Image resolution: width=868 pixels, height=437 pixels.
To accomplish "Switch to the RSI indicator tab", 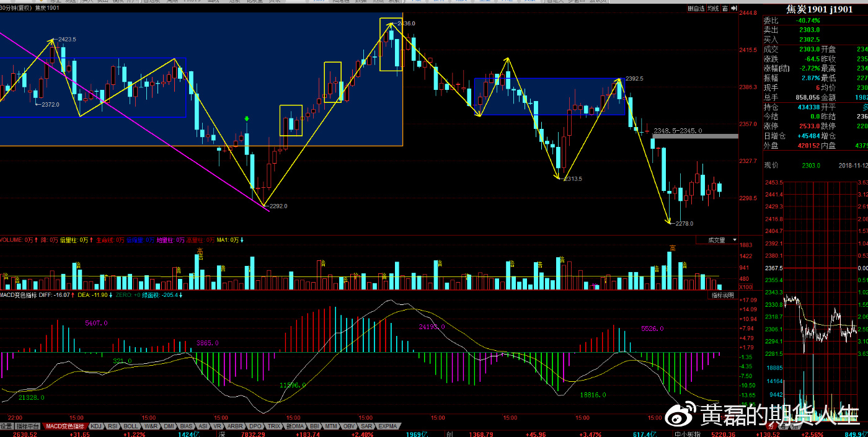I will click(x=113, y=426).
